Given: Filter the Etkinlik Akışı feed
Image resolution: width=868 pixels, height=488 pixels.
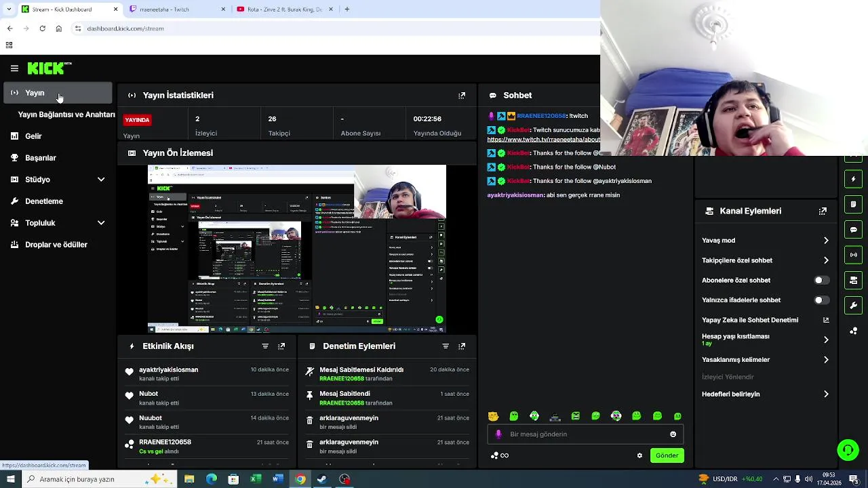Looking at the screenshot, I should tap(265, 346).
